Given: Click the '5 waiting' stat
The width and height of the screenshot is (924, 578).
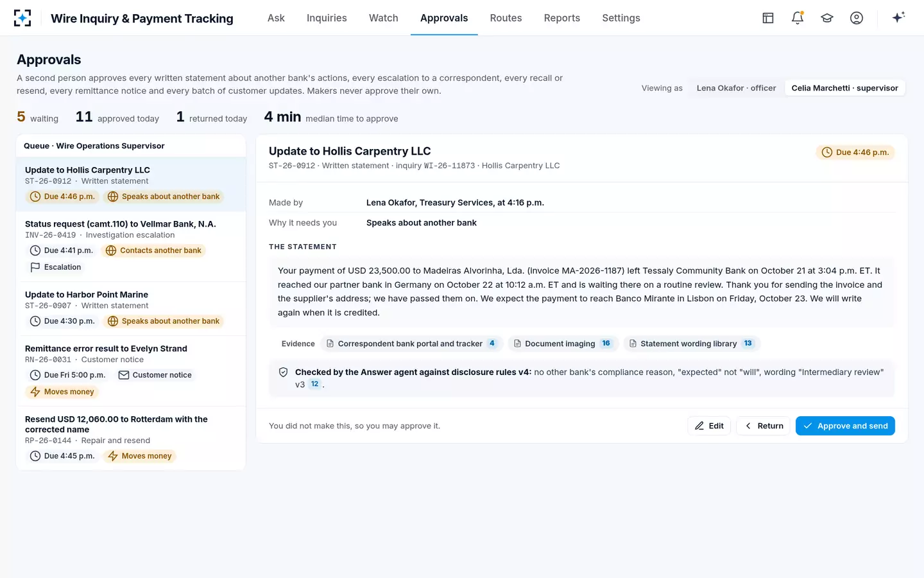Looking at the screenshot, I should point(37,118).
